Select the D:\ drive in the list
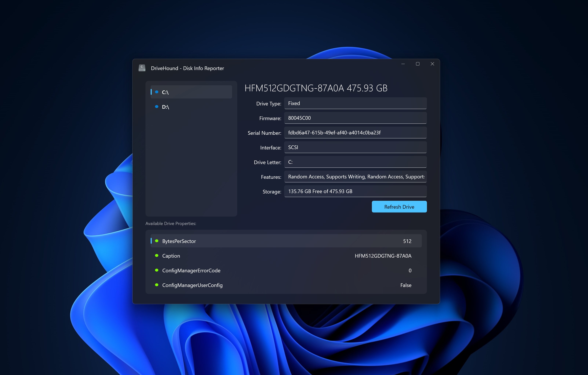Screen dimensions: 588x375 click(191, 107)
